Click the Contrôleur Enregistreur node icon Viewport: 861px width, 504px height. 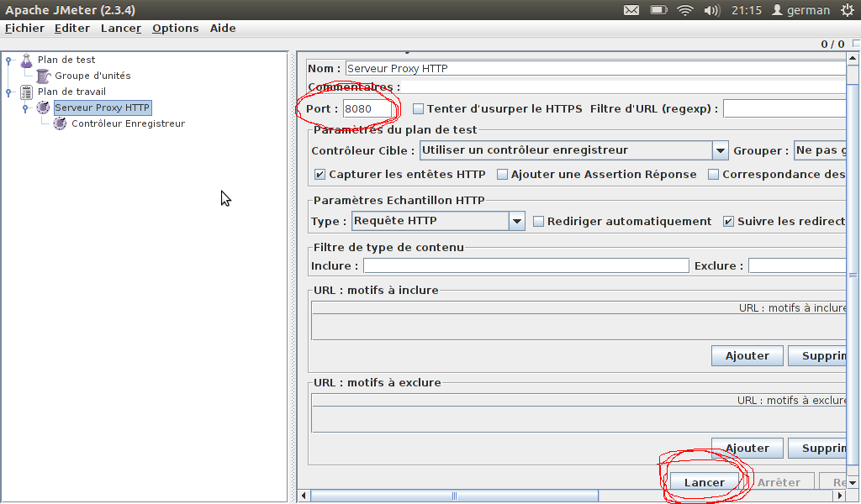[60, 123]
